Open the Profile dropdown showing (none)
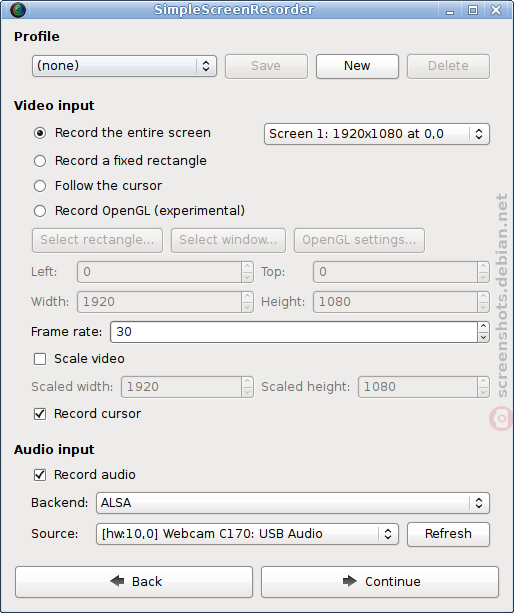 click(124, 66)
